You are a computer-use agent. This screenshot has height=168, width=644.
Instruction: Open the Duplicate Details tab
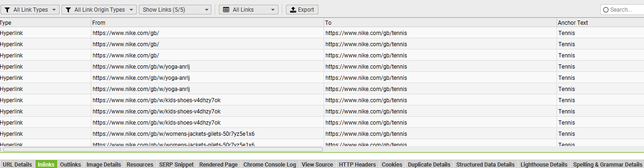[x=429, y=164]
